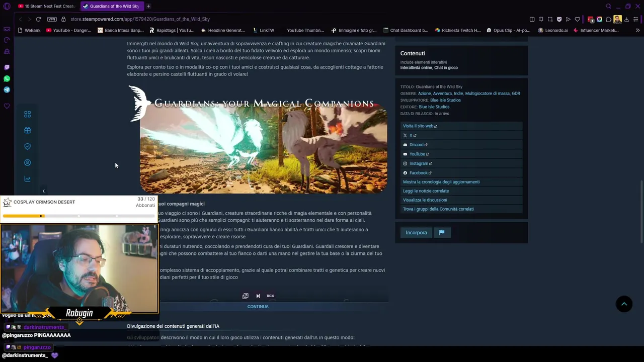
Task: Open the WeBank bookmark
Action: point(29,30)
